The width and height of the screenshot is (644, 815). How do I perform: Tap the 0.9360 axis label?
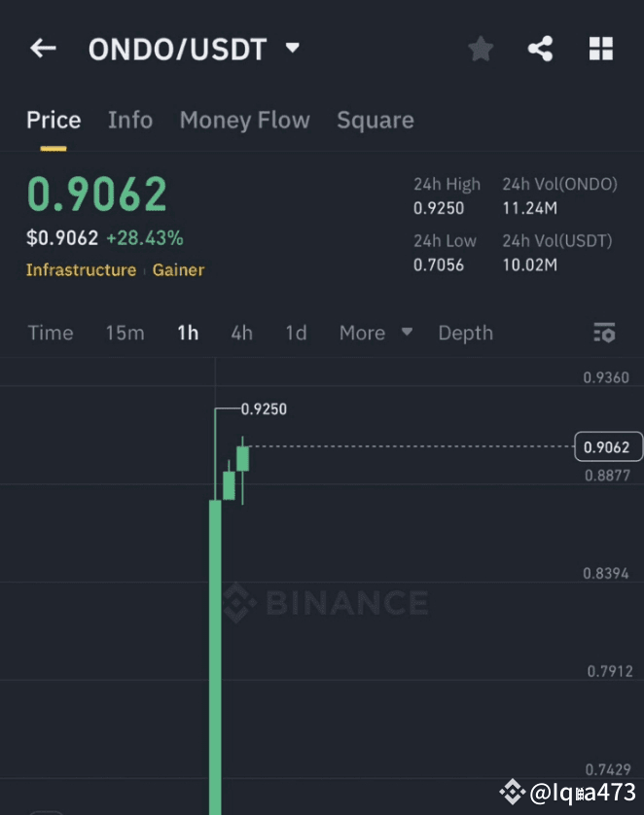(x=606, y=377)
